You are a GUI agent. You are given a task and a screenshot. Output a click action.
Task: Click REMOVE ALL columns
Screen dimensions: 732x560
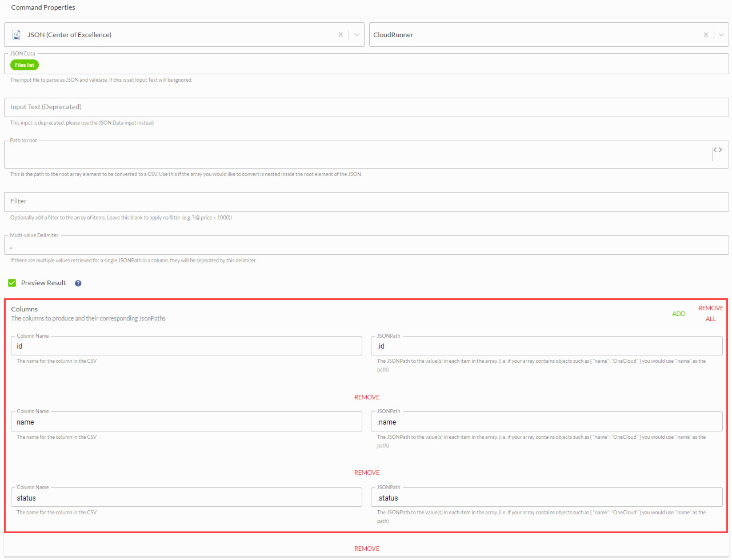coord(710,313)
